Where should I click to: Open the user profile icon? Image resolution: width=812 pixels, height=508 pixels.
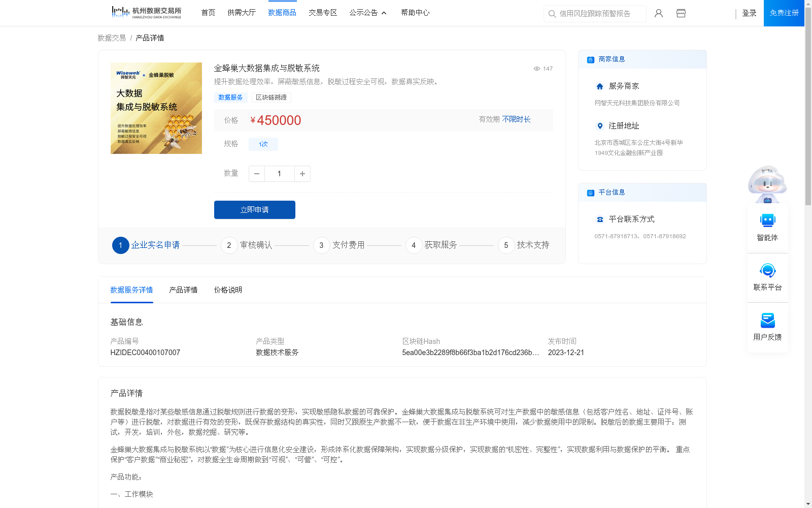[659, 13]
